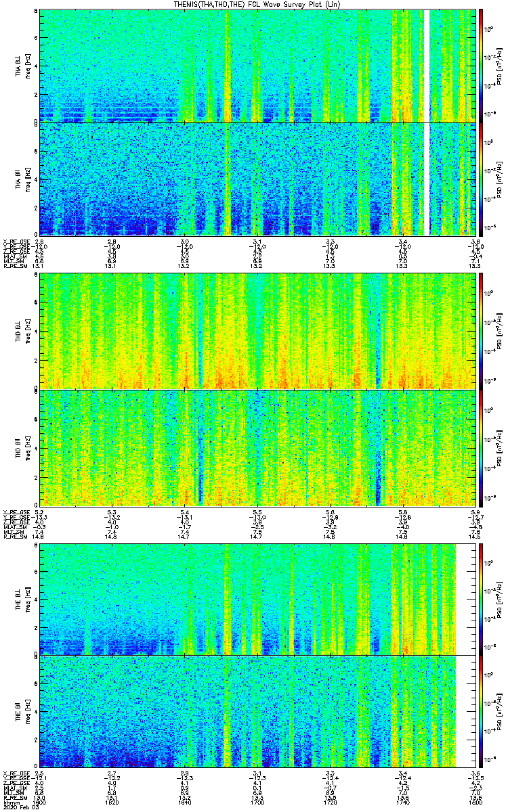The width and height of the screenshot is (508, 812).
Task: Click the 'THE B⊥ freq [Hz]' axis label
Action: 22,598
